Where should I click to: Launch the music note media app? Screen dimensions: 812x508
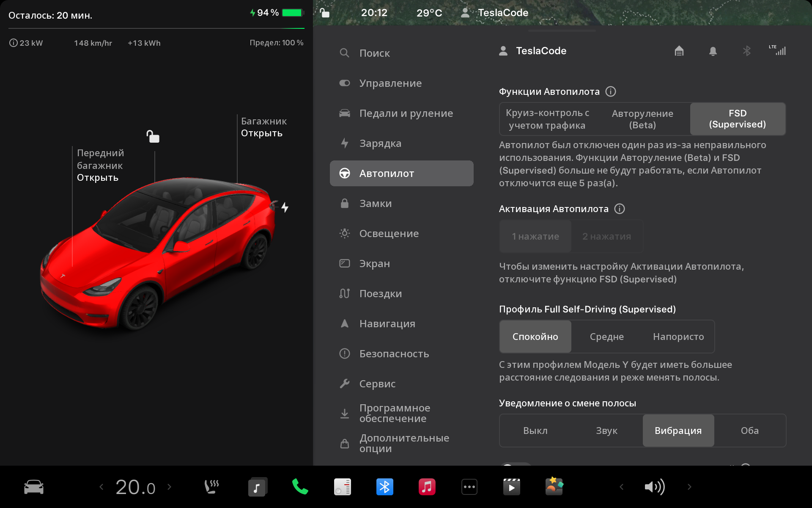pos(258,487)
